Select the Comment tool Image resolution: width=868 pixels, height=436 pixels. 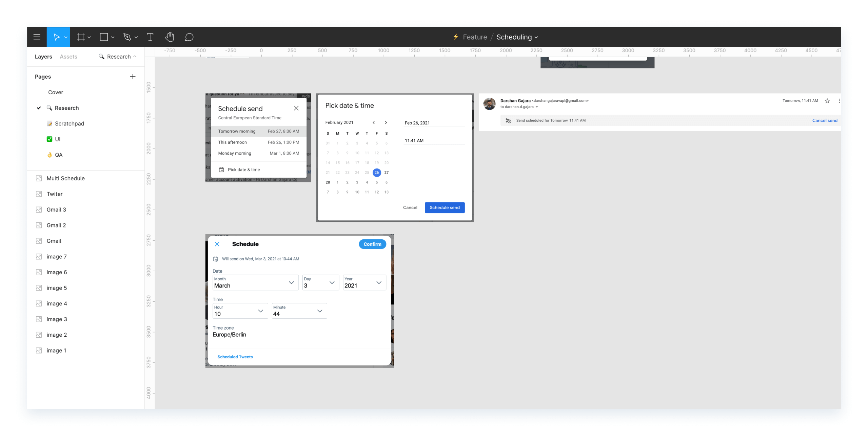pos(189,37)
